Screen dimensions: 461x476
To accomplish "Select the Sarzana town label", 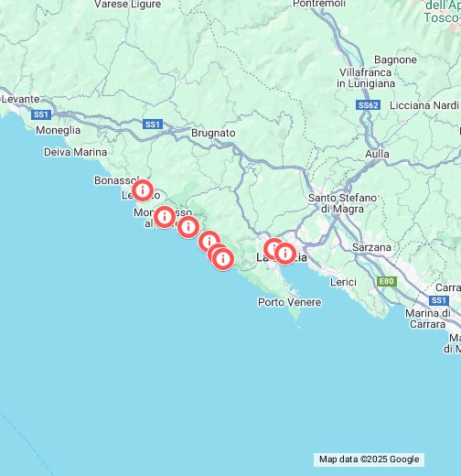I will [371, 247].
